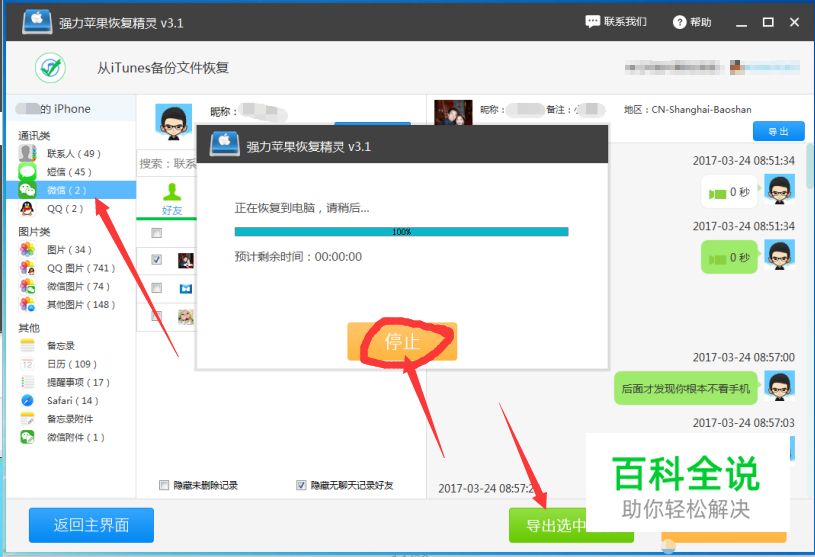Click the 微信图片 (74) icon
Viewport: 815px width, 557px height.
click(27, 286)
